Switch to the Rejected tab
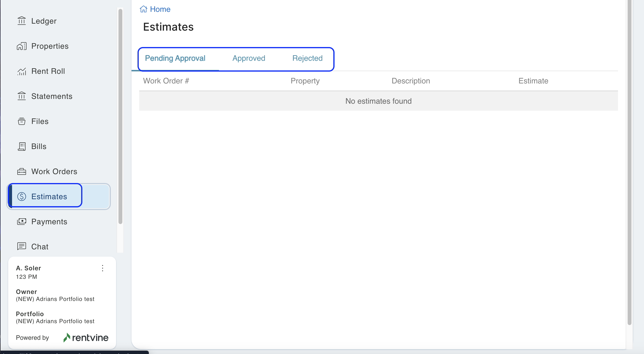Viewport: 644px width, 354px height. pos(307,58)
